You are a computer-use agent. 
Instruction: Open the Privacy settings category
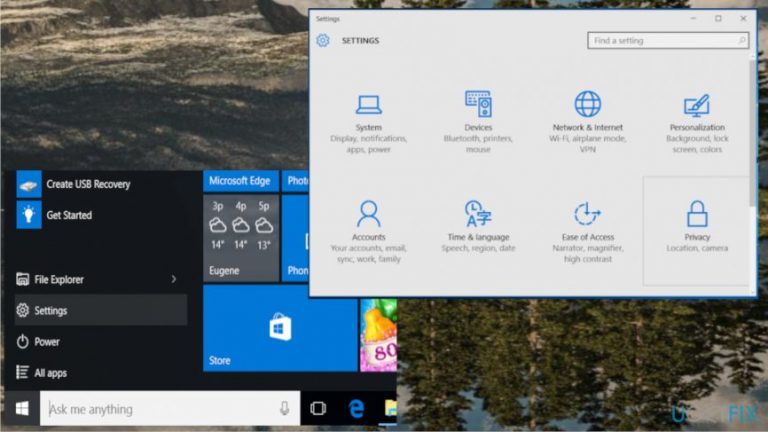[x=697, y=231]
